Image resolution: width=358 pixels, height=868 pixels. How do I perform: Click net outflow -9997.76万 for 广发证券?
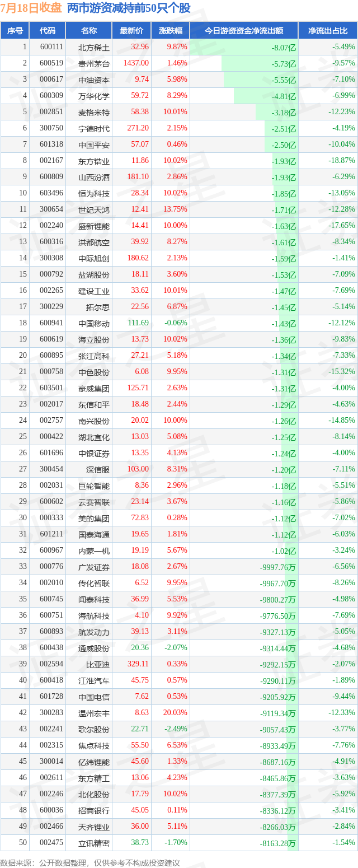[278, 567]
